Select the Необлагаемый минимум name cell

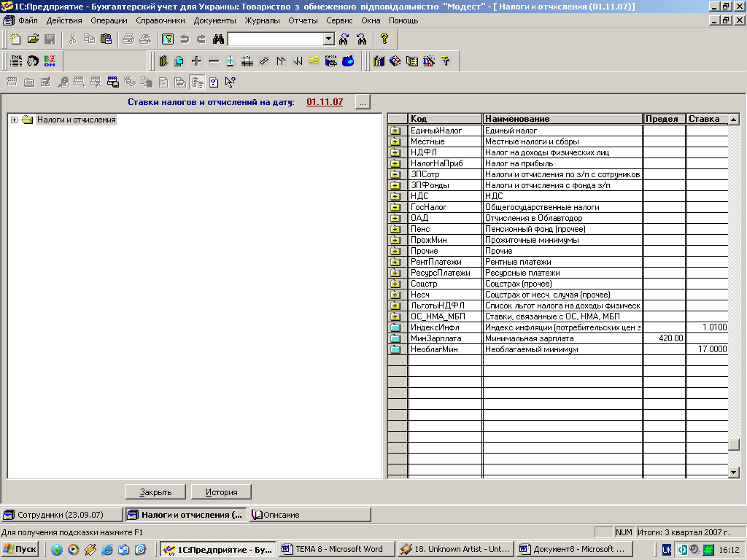(562, 349)
